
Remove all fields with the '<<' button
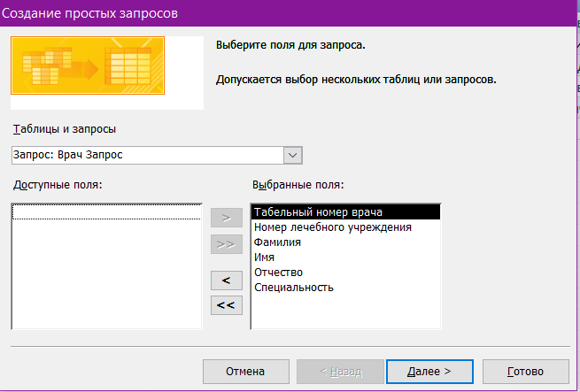[x=227, y=305]
